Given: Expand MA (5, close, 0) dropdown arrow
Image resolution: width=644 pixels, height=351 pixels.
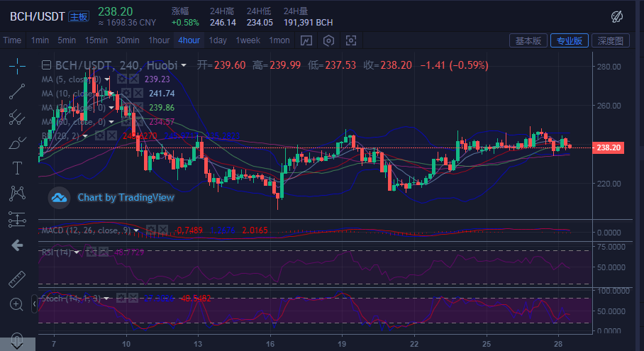Looking at the screenshot, I should click(x=107, y=79).
